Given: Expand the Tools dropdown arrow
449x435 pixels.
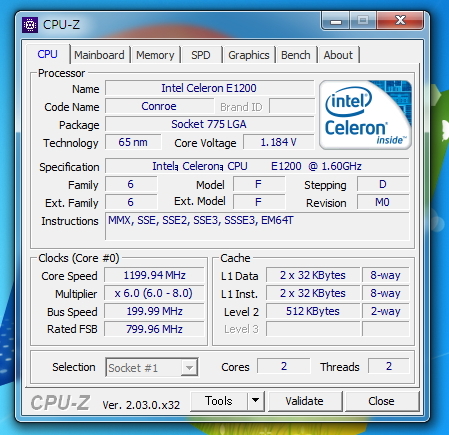Looking at the screenshot, I should pos(256,401).
